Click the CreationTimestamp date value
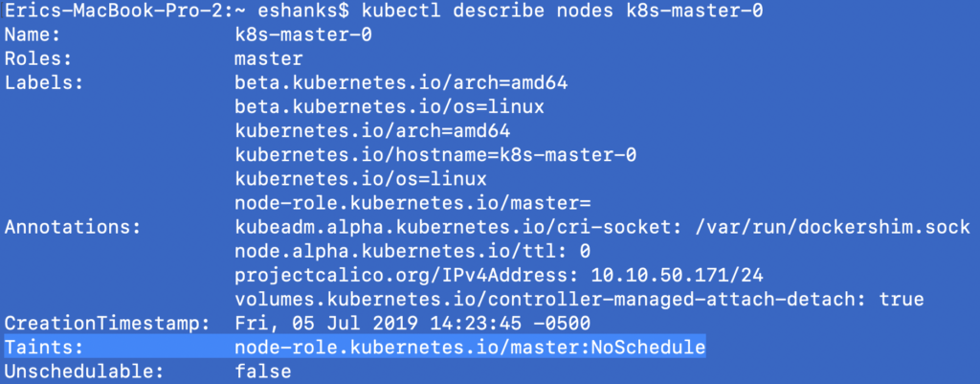Screen dimensions: 980x384 (412, 323)
